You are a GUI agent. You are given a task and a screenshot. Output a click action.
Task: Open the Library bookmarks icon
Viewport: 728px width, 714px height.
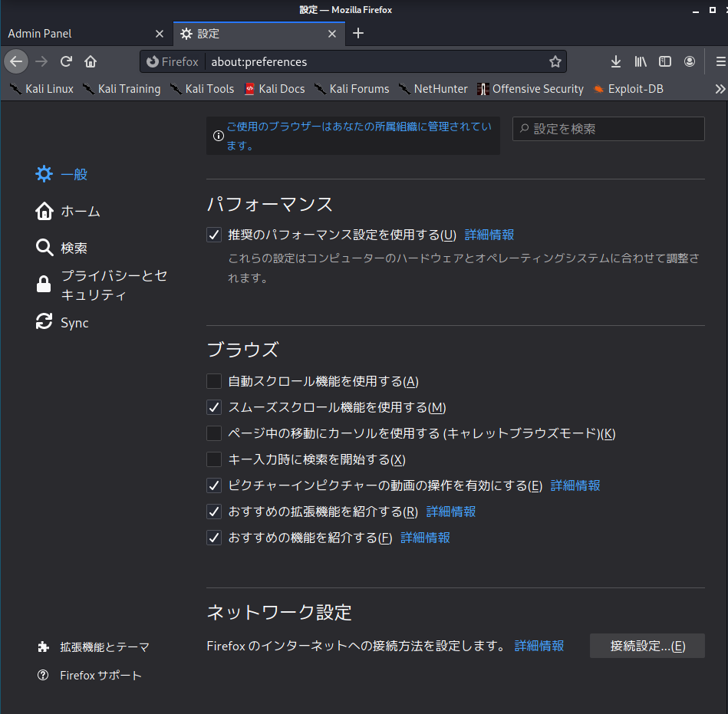(641, 61)
